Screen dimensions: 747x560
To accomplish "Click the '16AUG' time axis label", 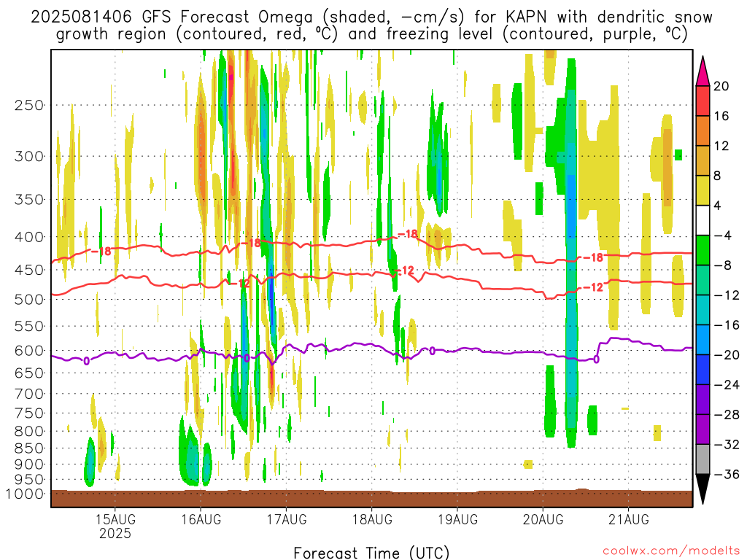I will point(201,519).
